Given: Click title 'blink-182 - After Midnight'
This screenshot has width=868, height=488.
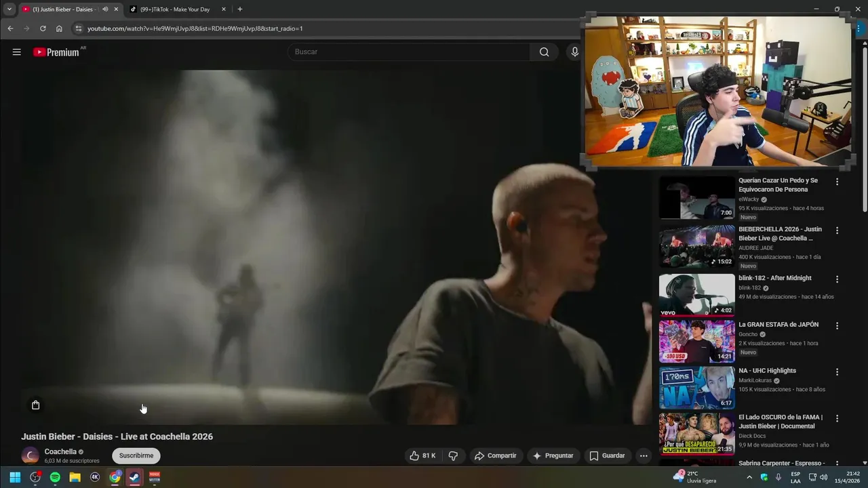Looking at the screenshot, I should pos(775,278).
